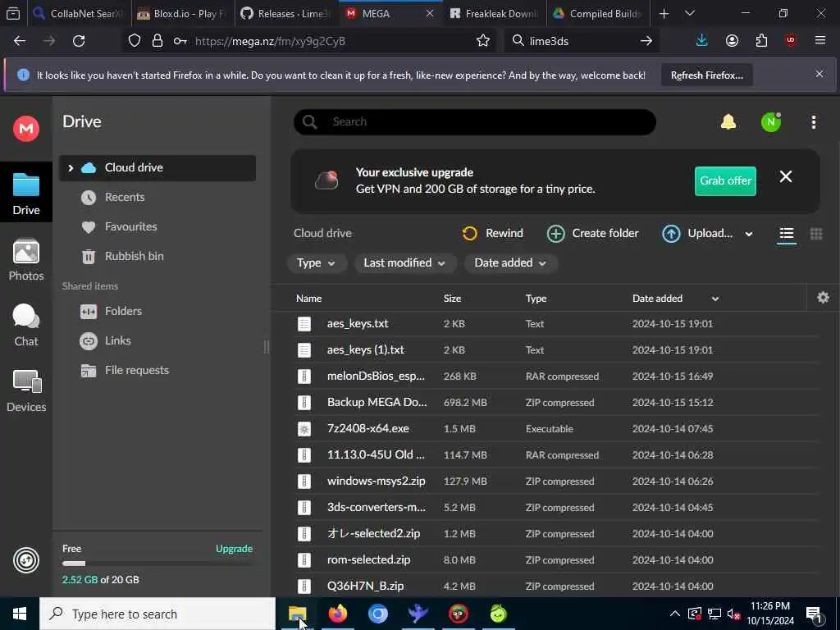Open the Date added filter dropdown

click(x=510, y=263)
